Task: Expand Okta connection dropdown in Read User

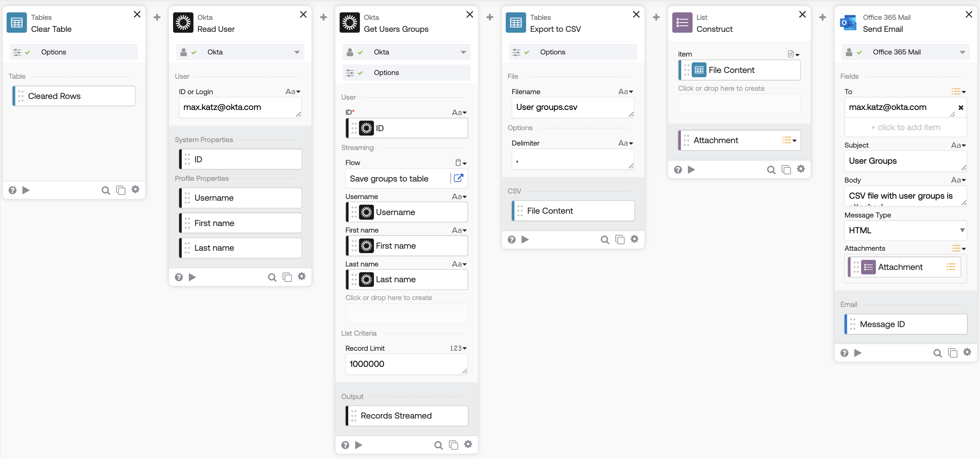Action: tap(297, 52)
